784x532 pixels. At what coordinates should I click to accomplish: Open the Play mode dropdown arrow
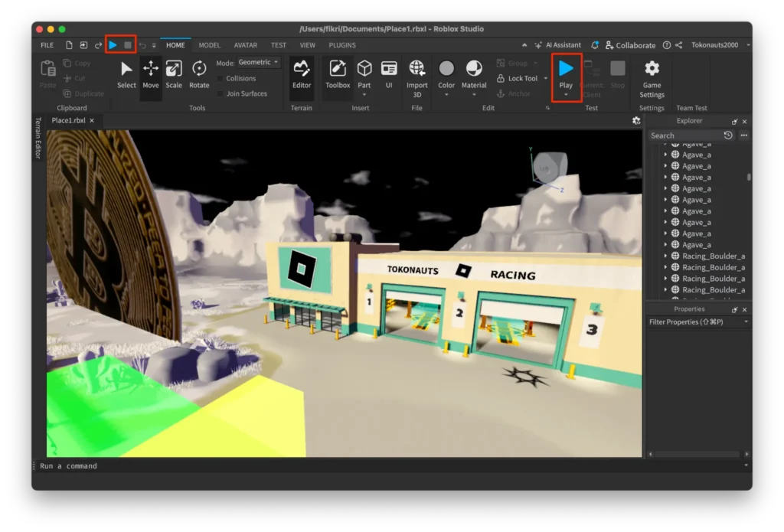pyautogui.click(x=566, y=94)
